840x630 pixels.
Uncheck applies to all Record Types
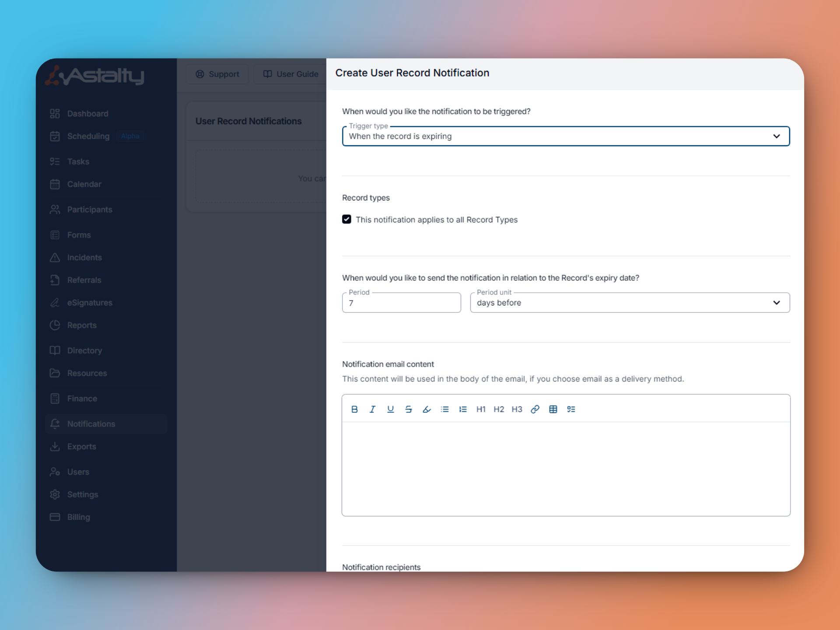346,219
